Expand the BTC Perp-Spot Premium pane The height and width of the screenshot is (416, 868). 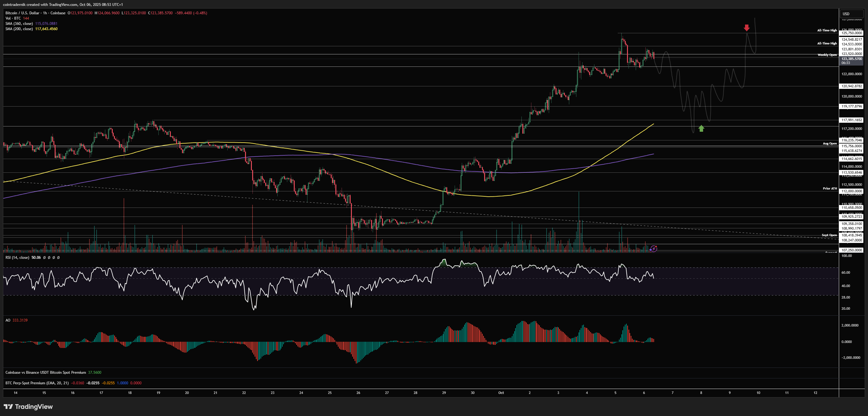pyautogui.click(x=37, y=383)
